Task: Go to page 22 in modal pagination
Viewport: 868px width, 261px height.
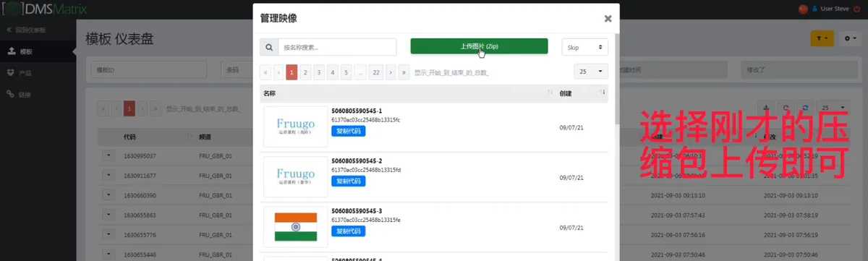Action: click(375, 72)
